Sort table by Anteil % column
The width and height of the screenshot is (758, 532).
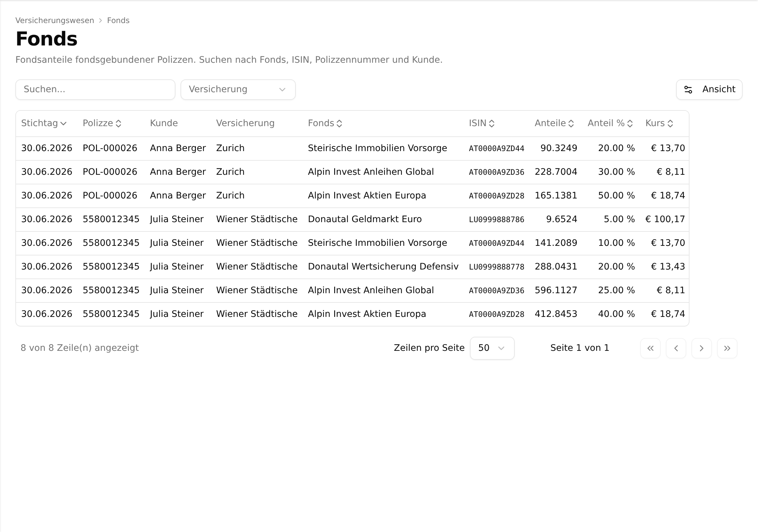(610, 123)
